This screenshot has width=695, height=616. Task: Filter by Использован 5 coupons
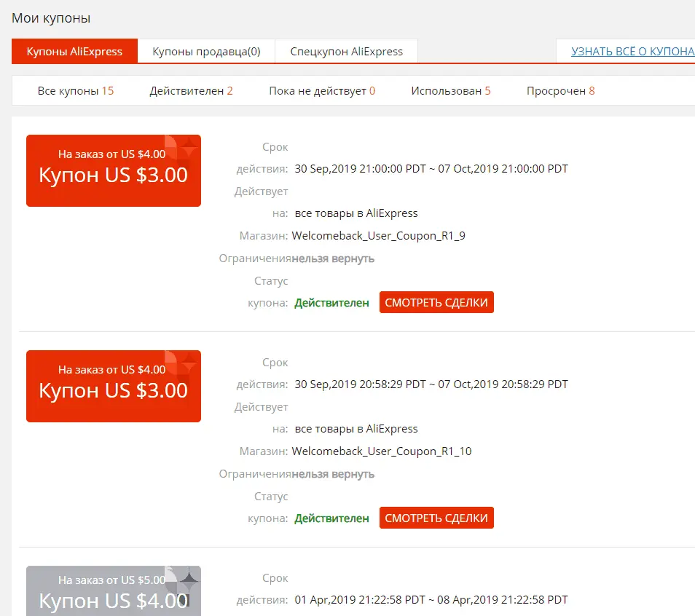pyautogui.click(x=451, y=91)
